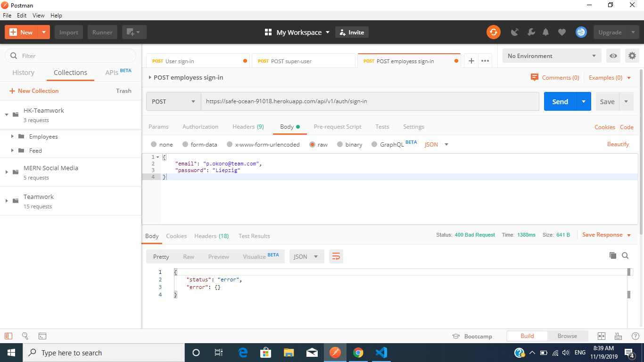Open the capture requests satellite icon
The image size is (644, 362).
[x=515, y=32]
